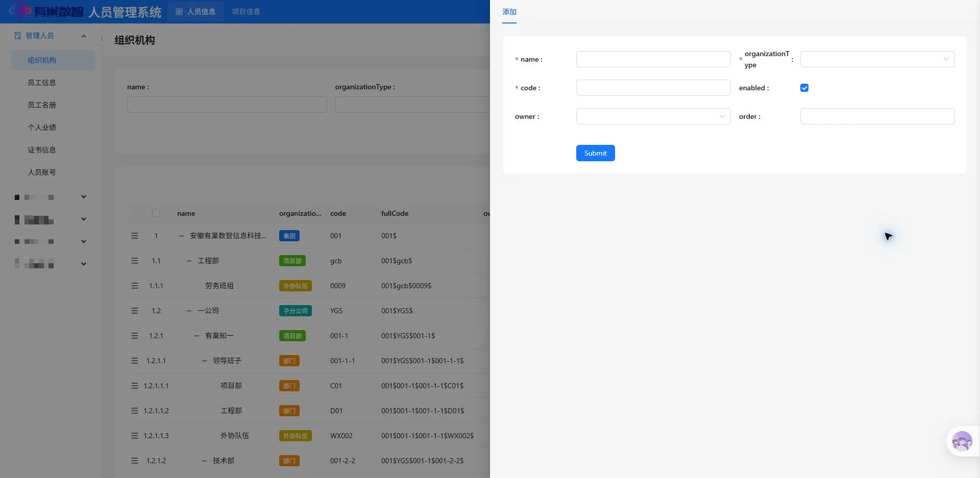Collapse the 管理人员 menu group
The image size is (980, 478).
(84, 36)
